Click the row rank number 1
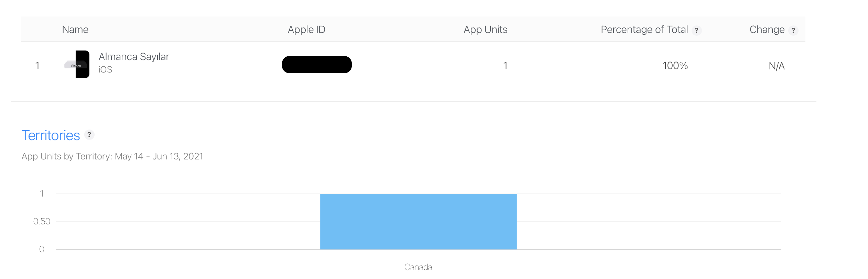Image resolution: width=868 pixels, height=279 pixels. 37,66
